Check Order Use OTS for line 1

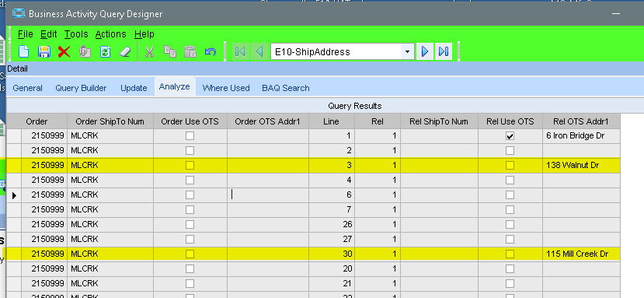tap(190, 136)
